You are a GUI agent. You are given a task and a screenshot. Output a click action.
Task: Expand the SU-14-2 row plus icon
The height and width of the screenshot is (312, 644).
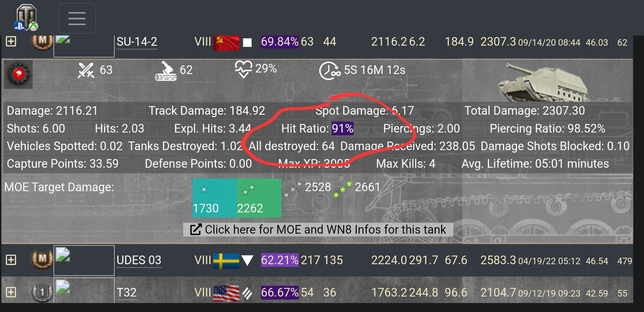[x=11, y=41]
